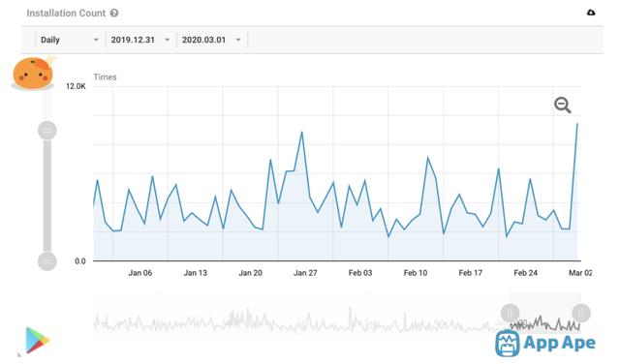Click upper handle of vertical range slider
The height and width of the screenshot is (364, 620).
pos(47,131)
